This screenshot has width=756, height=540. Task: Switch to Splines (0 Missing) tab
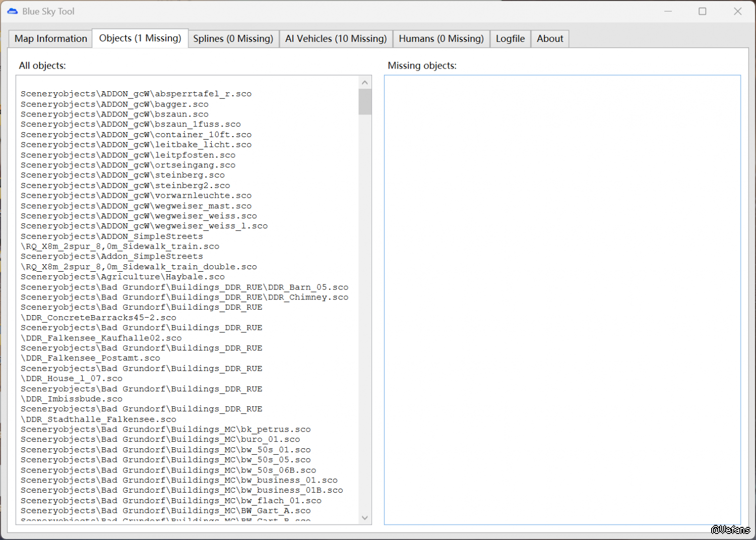[233, 39]
